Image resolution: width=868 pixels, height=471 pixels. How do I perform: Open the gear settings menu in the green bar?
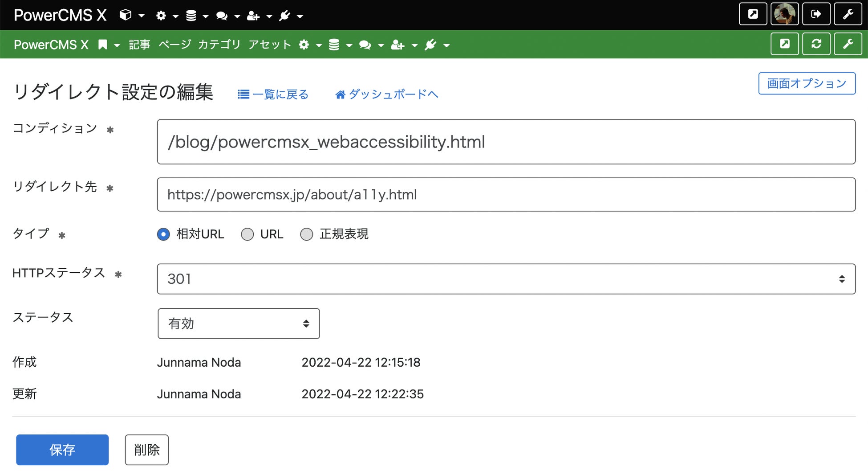click(x=310, y=45)
